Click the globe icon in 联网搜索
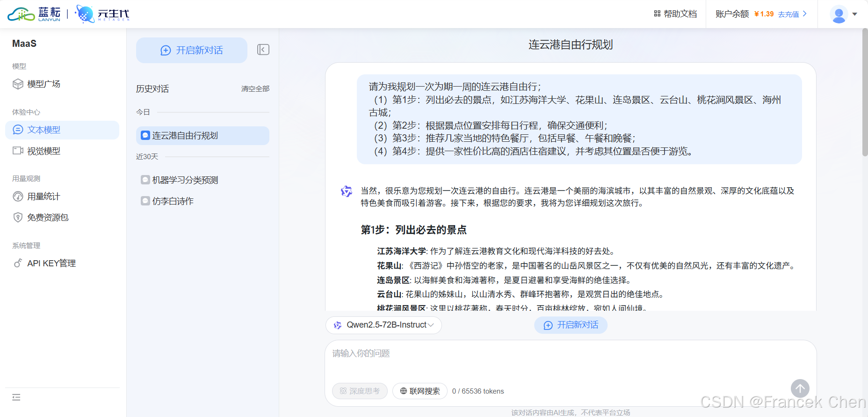Image resolution: width=868 pixels, height=417 pixels. (x=403, y=391)
